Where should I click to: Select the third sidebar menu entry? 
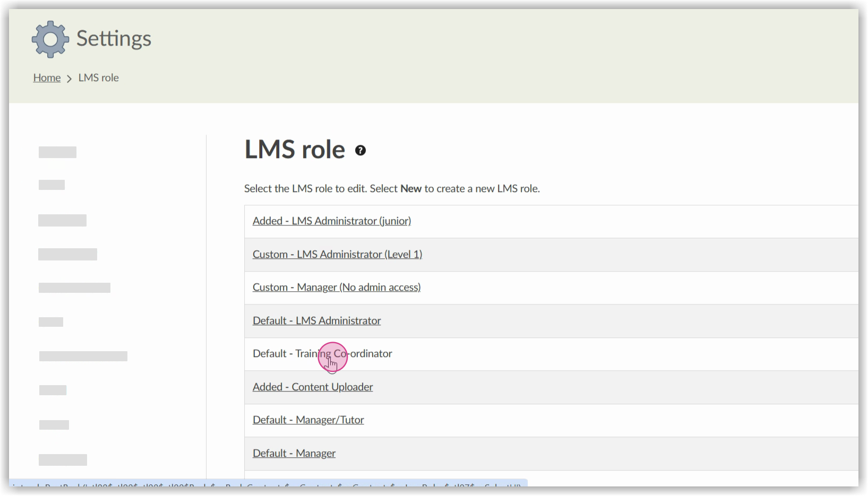coord(62,220)
